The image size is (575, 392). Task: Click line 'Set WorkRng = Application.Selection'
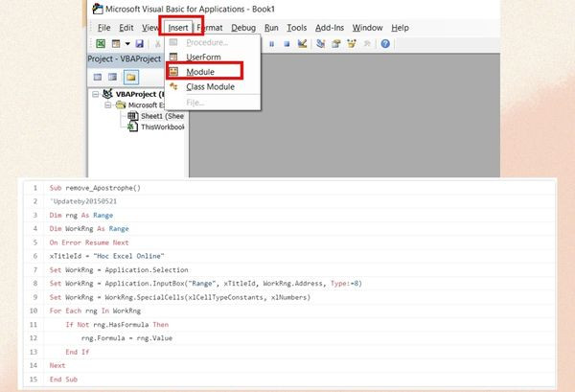119,270
